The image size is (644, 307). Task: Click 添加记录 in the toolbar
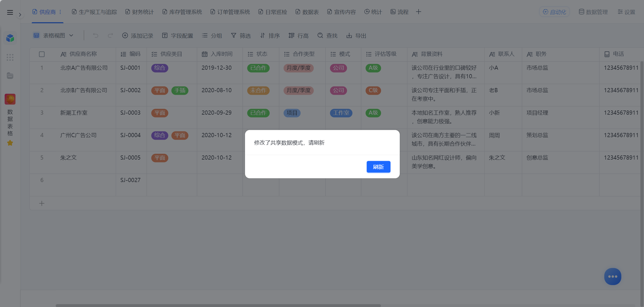138,36
